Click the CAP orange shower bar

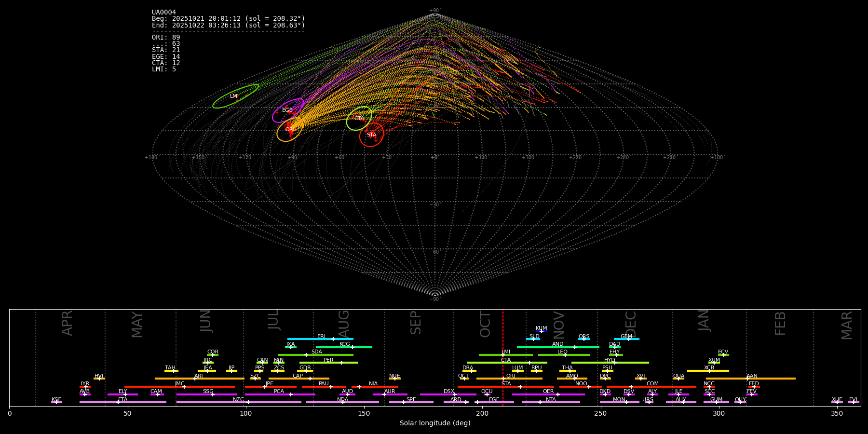tap(299, 379)
